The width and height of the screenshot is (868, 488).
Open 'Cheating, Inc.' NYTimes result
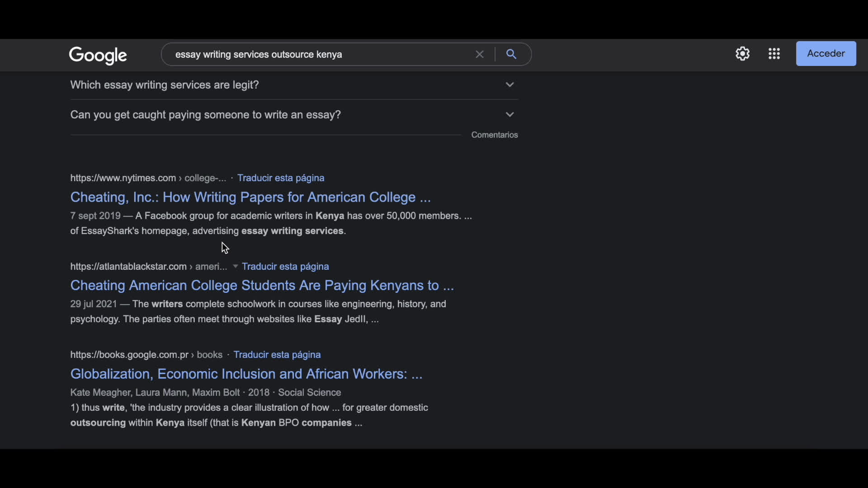point(250,197)
